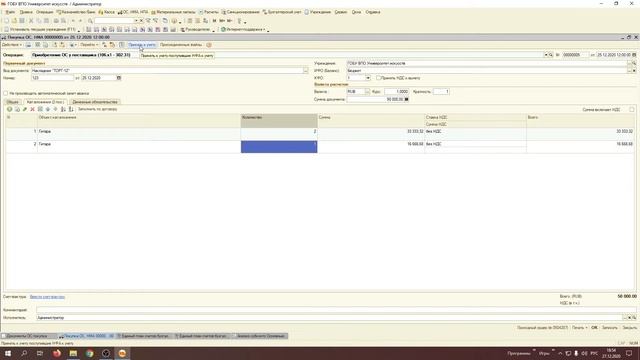Click the Закрыть button
The height and width of the screenshot is (360, 640).
[x=629, y=328]
